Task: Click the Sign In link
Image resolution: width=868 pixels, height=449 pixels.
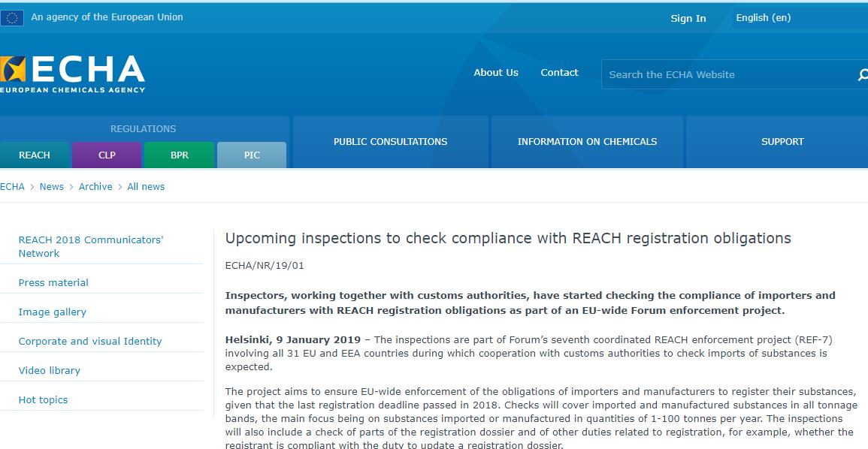Action: [x=688, y=19]
